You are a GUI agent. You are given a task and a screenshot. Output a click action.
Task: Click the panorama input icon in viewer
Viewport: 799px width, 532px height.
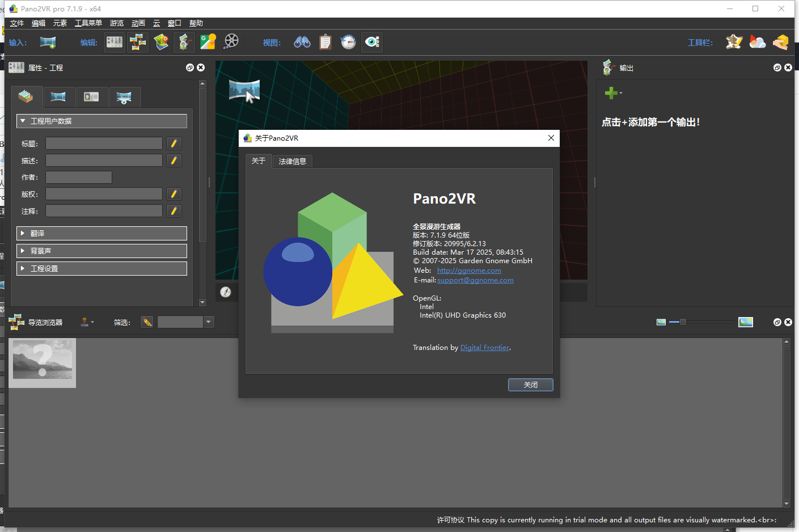(244, 91)
